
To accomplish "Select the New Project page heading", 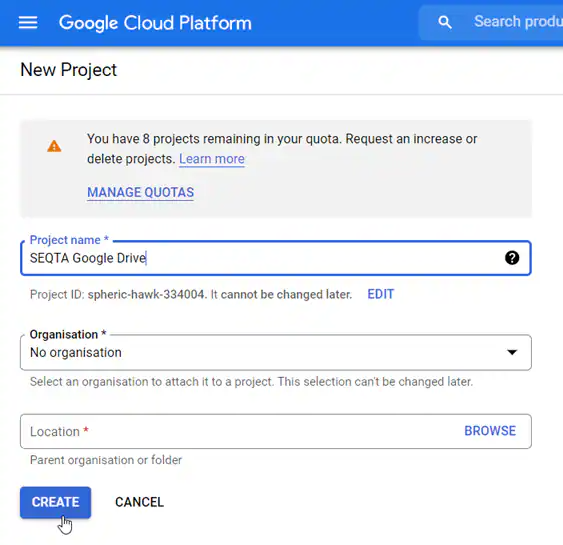I will pyautogui.click(x=69, y=70).
